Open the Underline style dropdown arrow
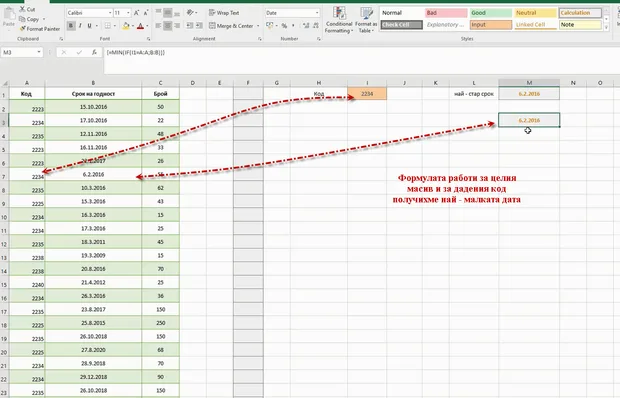620x398 pixels. 96,26
